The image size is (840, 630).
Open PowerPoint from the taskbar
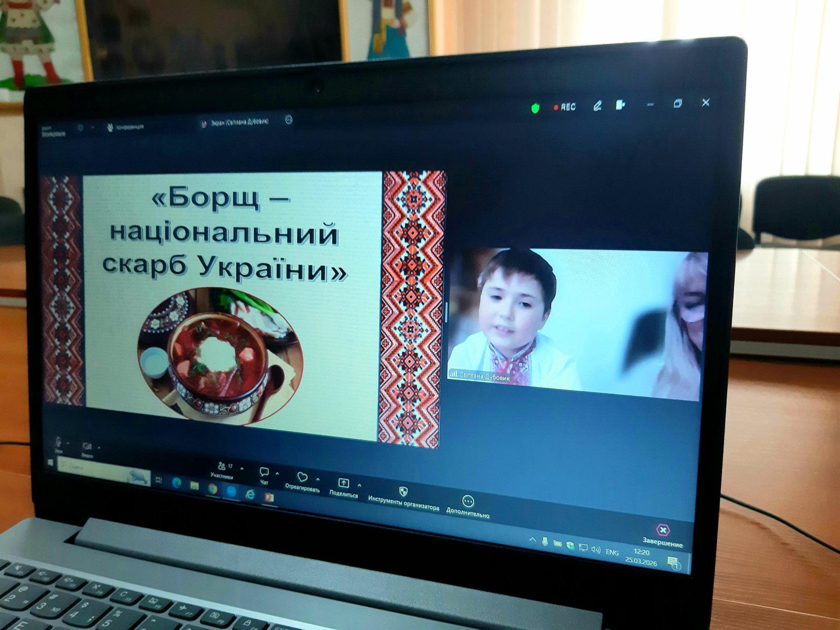269,497
